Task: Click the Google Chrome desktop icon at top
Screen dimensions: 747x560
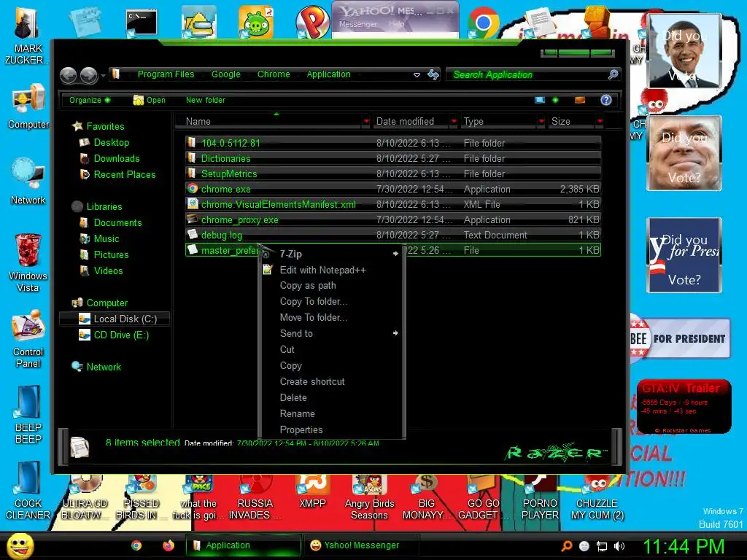Action: click(x=483, y=23)
